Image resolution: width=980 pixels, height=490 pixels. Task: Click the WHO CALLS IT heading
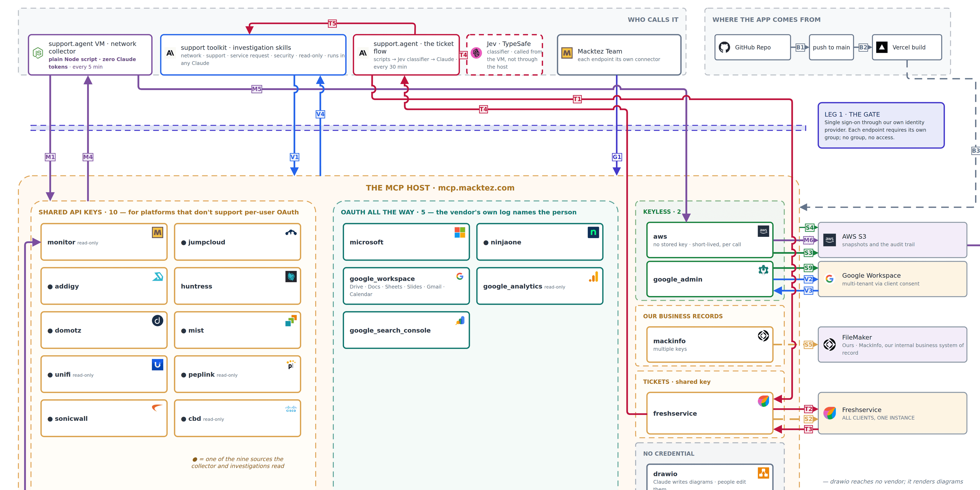click(x=653, y=20)
